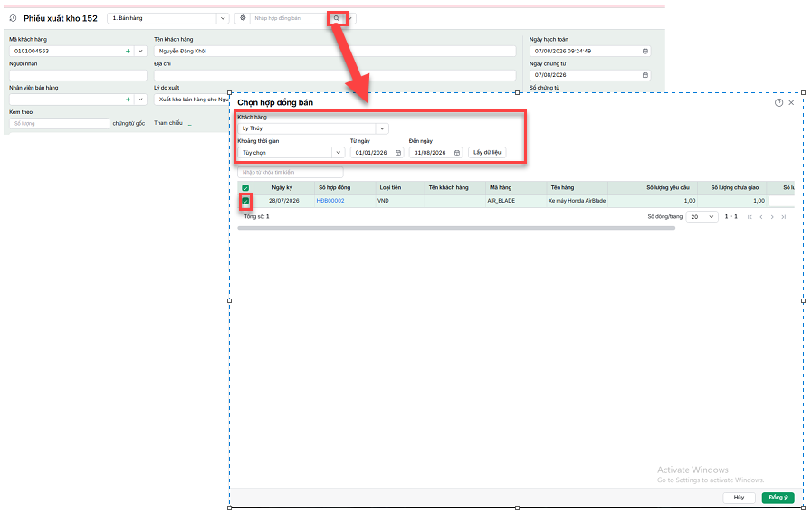812x513 pixels.
Task: Close the Chọn hợp đồng bán dialog
Action: [791, 102]
